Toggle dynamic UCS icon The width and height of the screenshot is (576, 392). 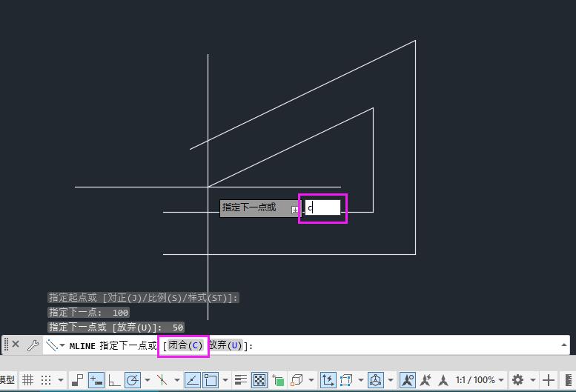tap(328, 380)
